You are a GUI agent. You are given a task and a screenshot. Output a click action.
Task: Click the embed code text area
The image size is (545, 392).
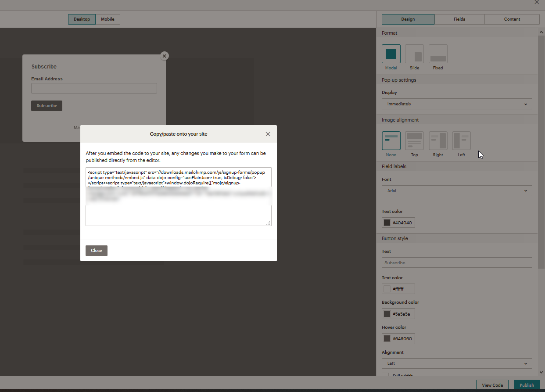[x=179, y=197]
